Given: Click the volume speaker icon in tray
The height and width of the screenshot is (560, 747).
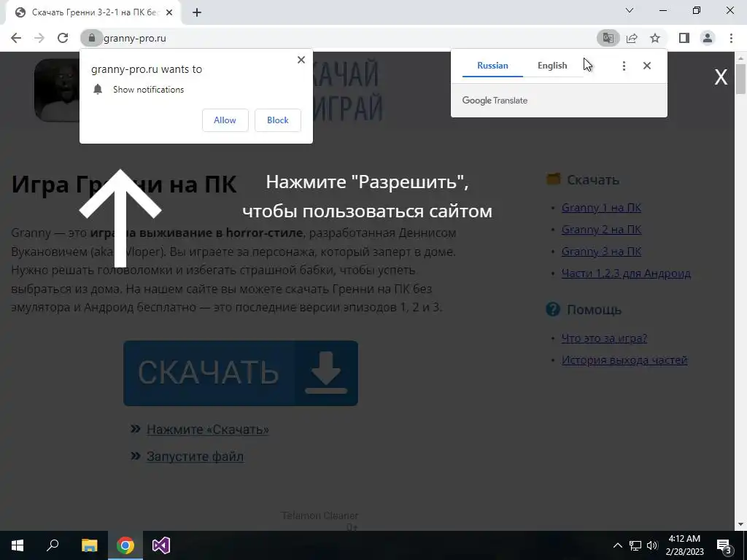Looking at the screenshot, I should tap(652, 545).
